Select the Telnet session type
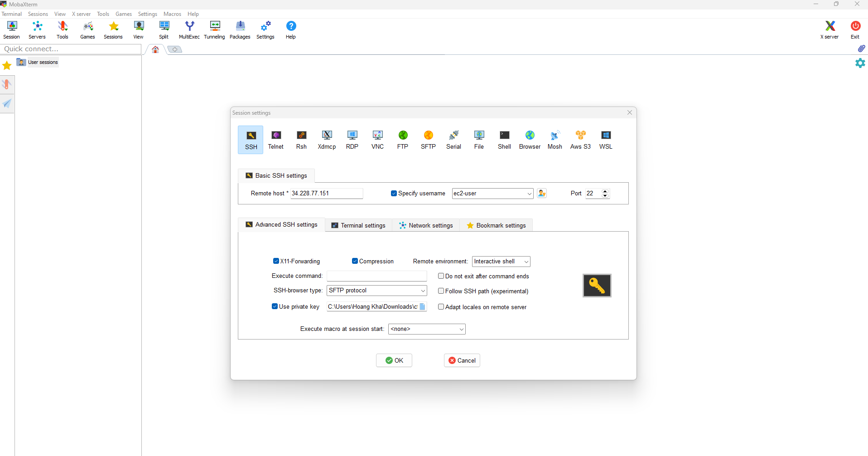This screenshot has height=456, width=868. click(276, 140)
